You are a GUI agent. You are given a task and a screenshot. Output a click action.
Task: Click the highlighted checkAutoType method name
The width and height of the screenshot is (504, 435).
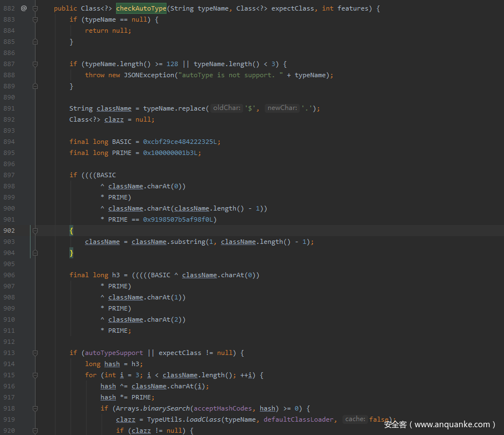tap(141, 8)
